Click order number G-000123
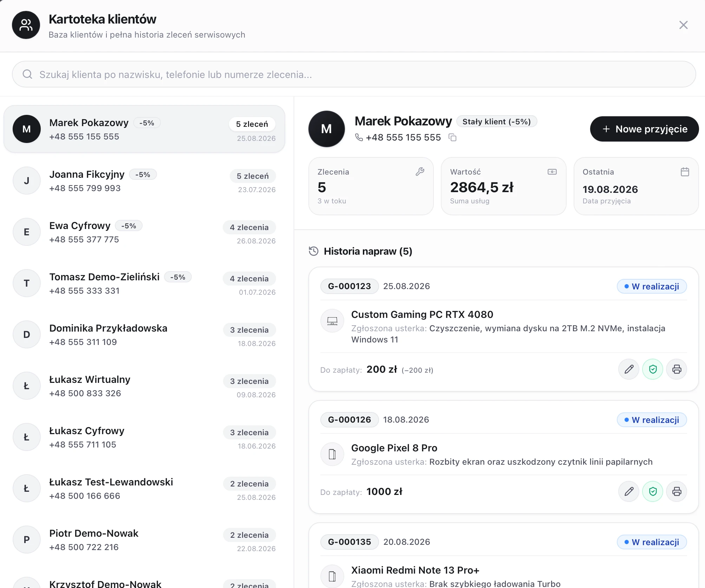The height and width of the screenshot is (588, 705). click(349, 286)
